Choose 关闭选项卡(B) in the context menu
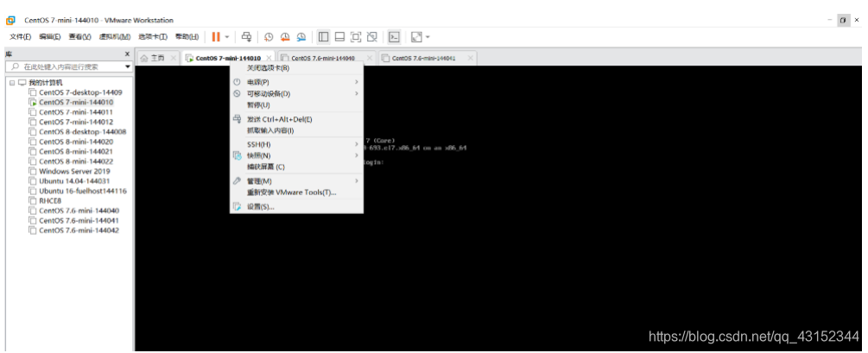 [x=297, y=68]
